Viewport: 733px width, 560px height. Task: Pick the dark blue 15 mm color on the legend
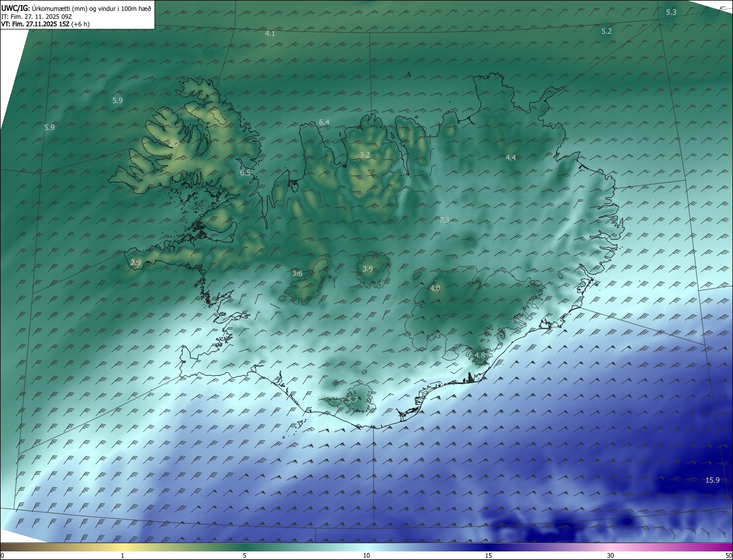click(x=488, y=547)
